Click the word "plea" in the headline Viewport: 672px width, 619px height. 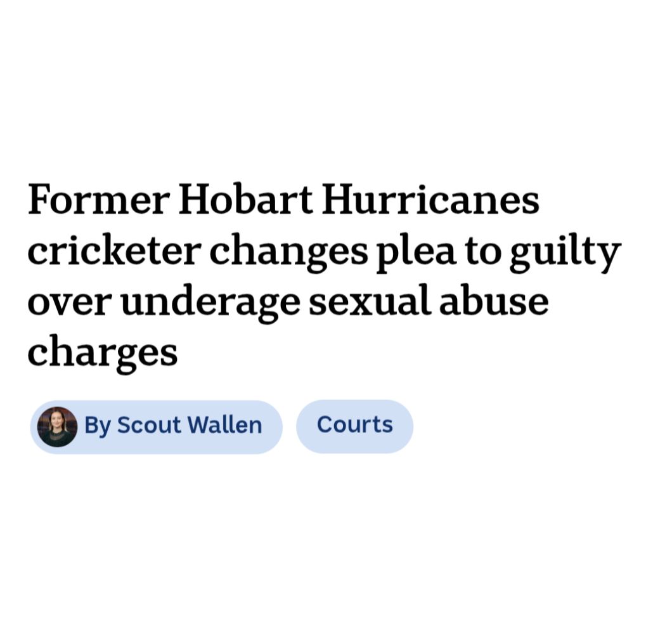click(416, 253)
